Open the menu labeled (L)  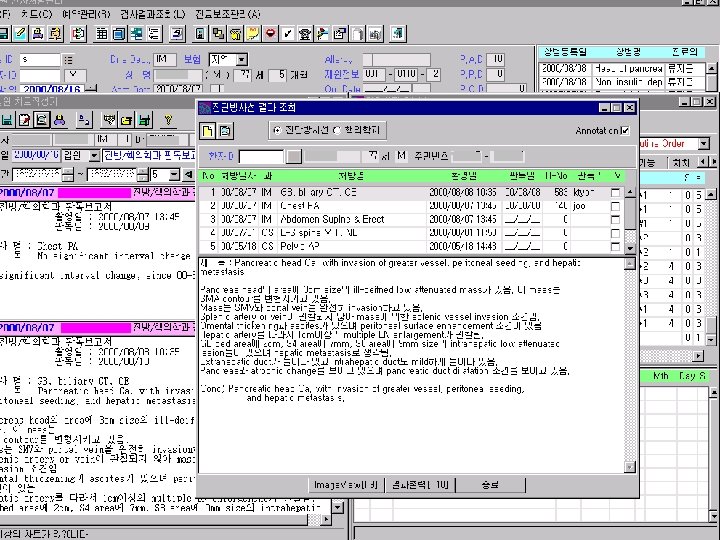(x=152, y=14)
